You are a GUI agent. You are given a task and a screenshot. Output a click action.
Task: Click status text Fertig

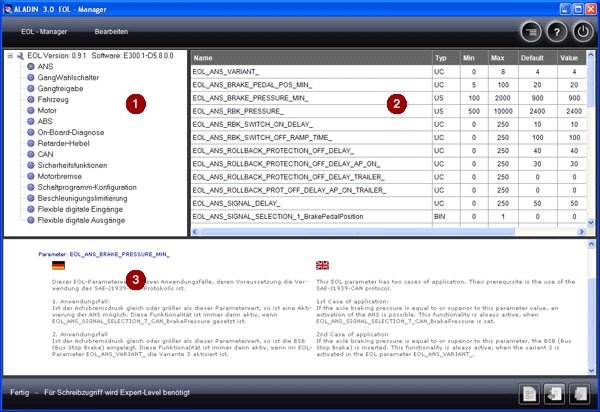[20, 392]
